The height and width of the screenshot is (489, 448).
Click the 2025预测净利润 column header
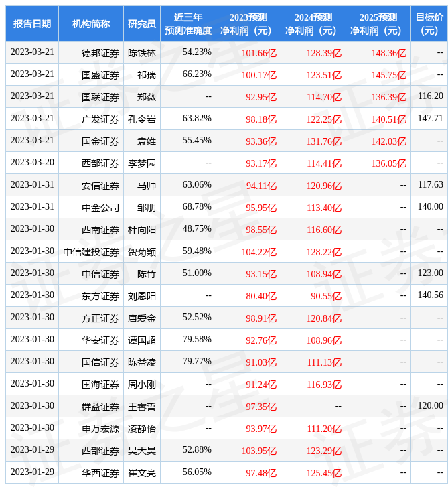[378, 23]
